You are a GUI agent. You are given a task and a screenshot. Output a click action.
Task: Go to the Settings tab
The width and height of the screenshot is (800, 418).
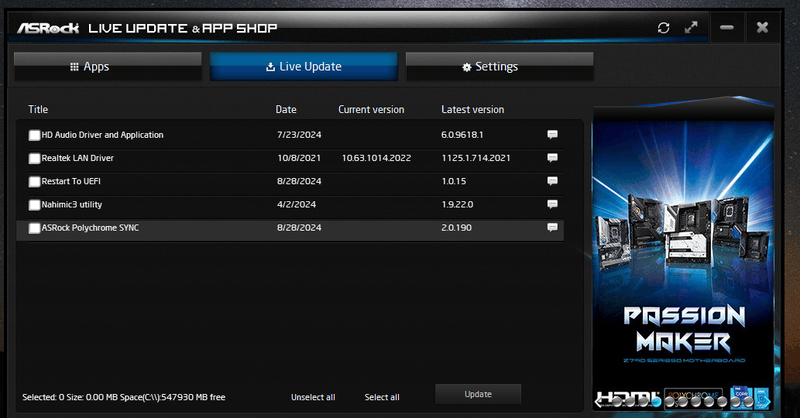[x=499, y=66]
